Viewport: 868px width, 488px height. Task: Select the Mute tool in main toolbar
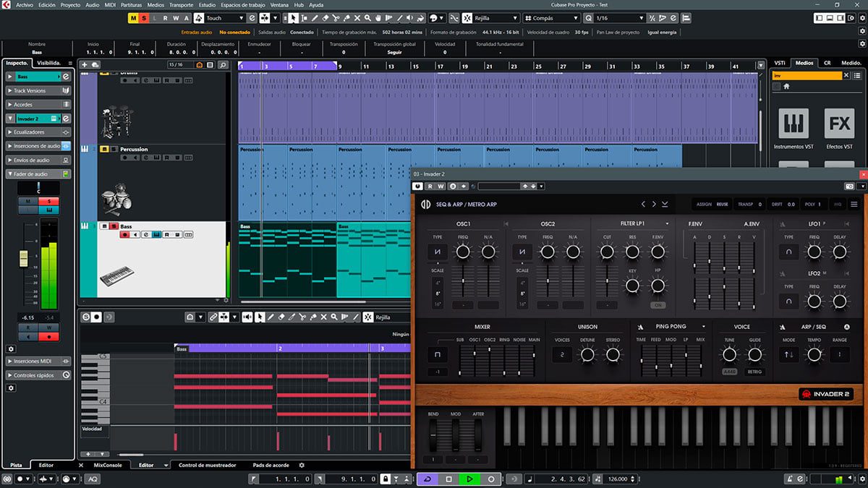pyautogui.click(x=357, y=18)
